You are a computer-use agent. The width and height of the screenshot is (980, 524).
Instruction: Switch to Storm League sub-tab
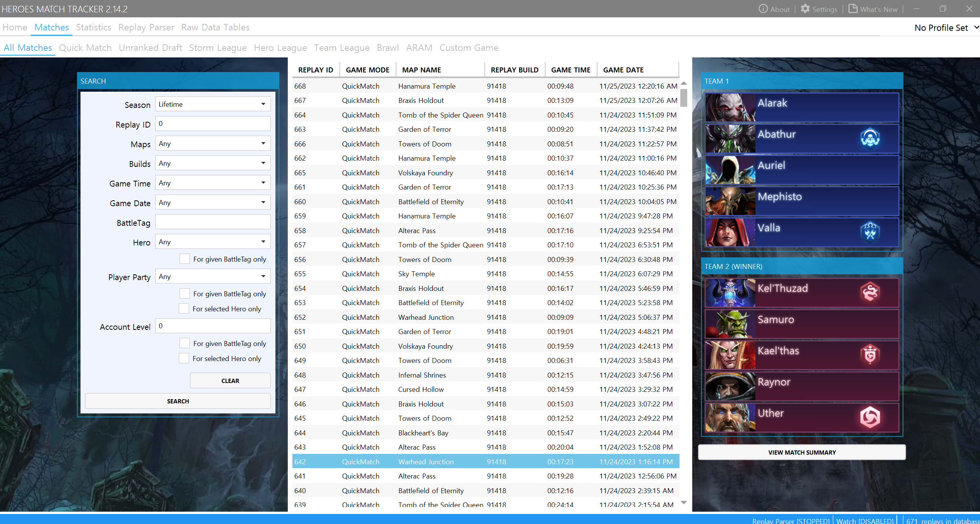pos(218,48)
